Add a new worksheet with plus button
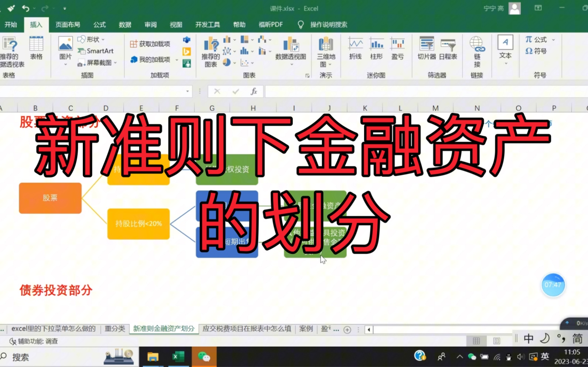The height and width of the screenshot is (367, 588). pyautogui.click(x=347, y=330)
